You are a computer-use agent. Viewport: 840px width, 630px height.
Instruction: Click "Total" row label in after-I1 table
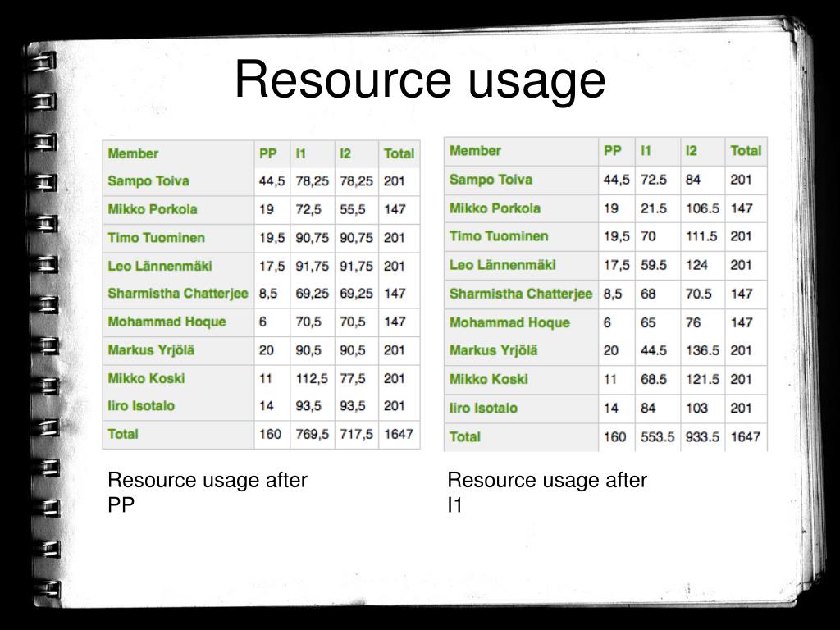[465, 437]
